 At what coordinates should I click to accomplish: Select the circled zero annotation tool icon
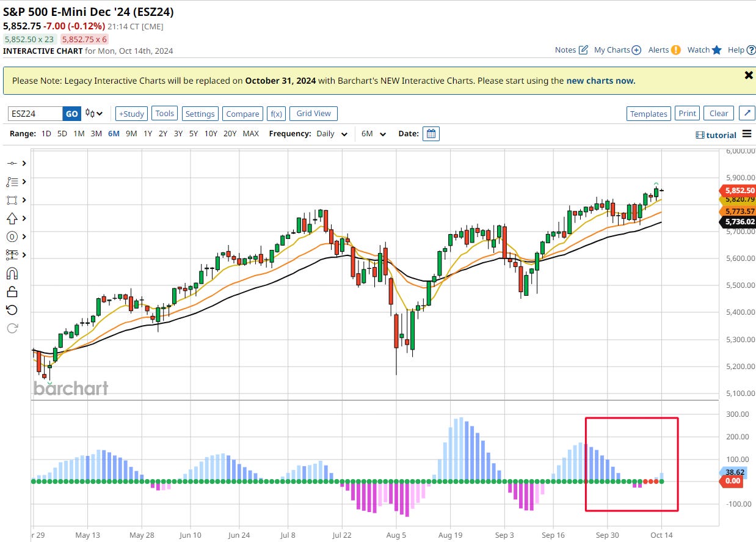click(12, 236)
